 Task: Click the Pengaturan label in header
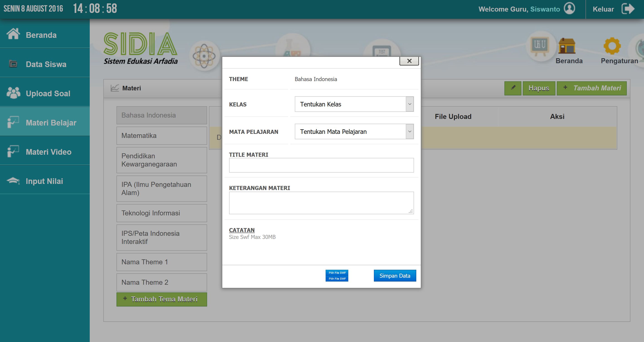(x=619, y=61)
